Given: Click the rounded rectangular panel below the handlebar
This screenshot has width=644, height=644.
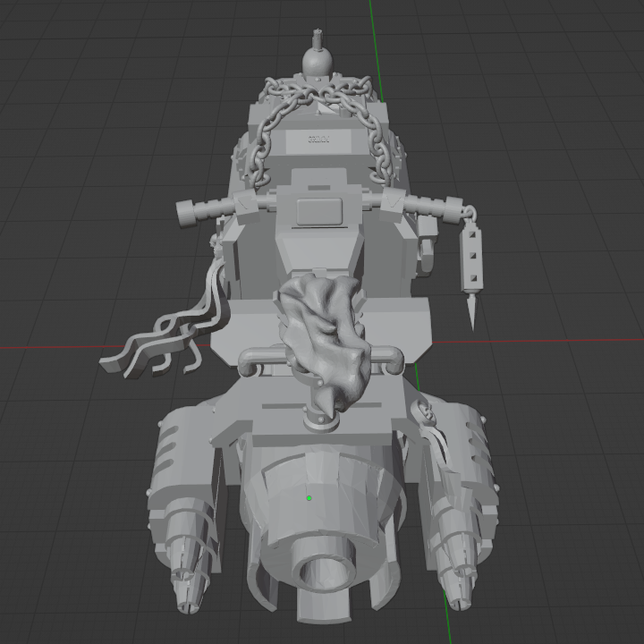Looking at the screenshot, I should (x=319, y=211).
